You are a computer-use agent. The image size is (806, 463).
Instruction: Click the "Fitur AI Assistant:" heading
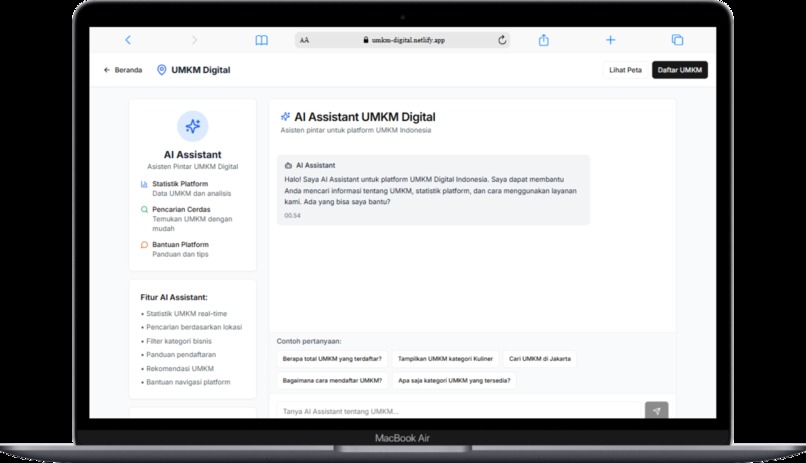(x=174, y=297)
